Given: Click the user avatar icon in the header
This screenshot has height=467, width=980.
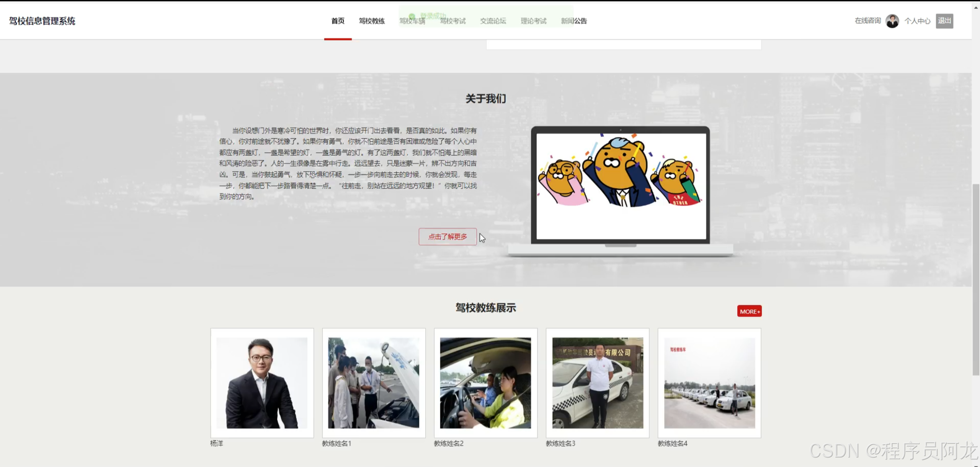Looking at the screenshot, I should pos(892,21).
